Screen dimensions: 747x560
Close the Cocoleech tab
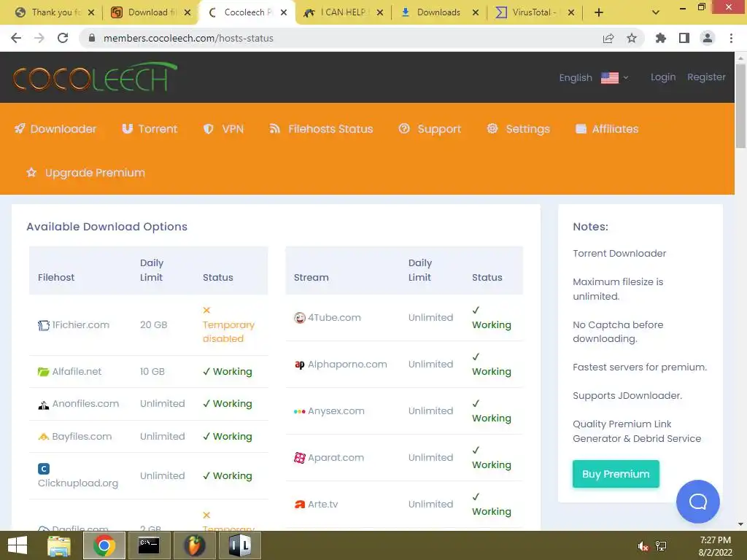pos(284,12)
